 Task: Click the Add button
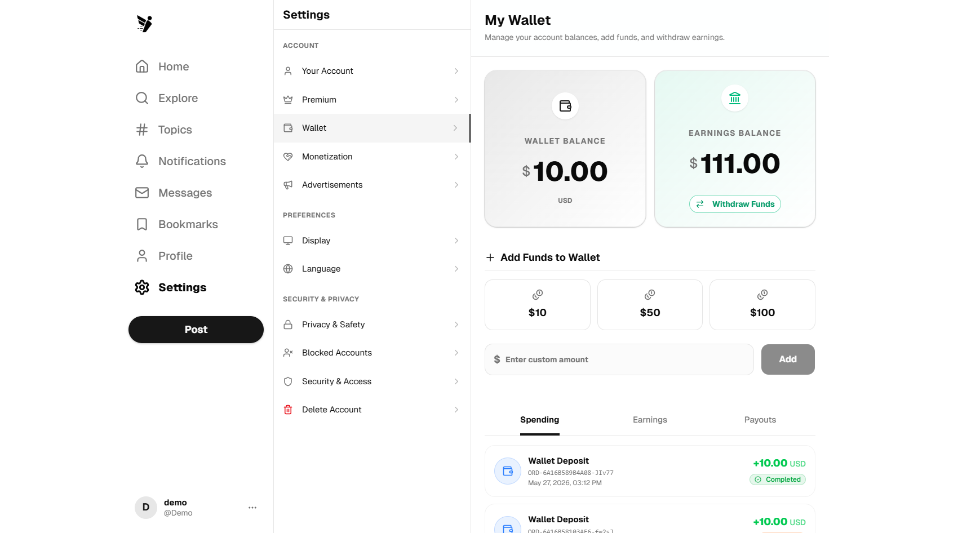pyautogui.click(x=788, y=359)
